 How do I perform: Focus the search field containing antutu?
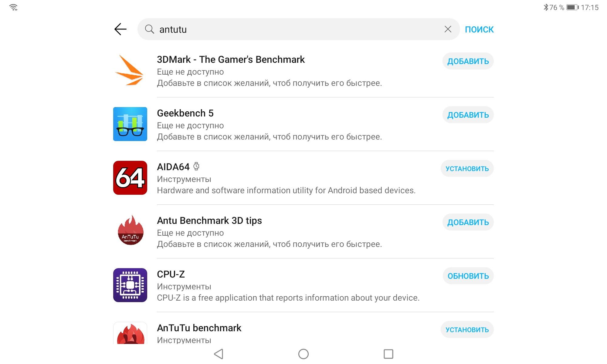tap(297, 29)
